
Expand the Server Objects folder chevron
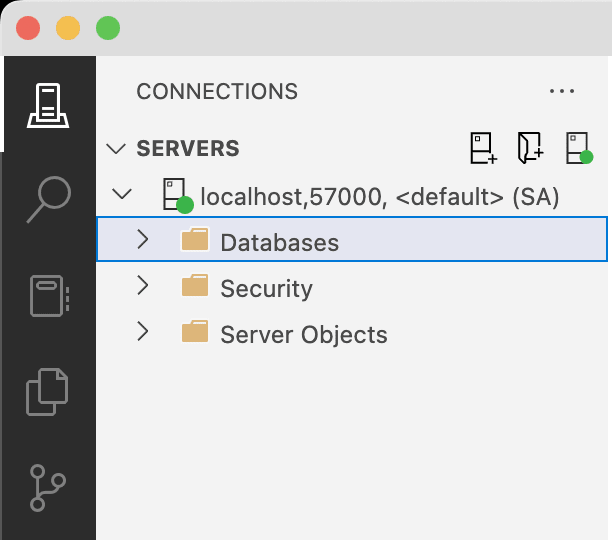click(143, 331)
